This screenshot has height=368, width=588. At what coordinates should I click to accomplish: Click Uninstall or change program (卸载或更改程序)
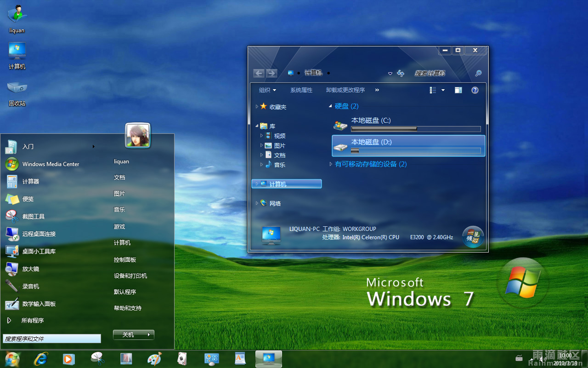coord(345,90)
